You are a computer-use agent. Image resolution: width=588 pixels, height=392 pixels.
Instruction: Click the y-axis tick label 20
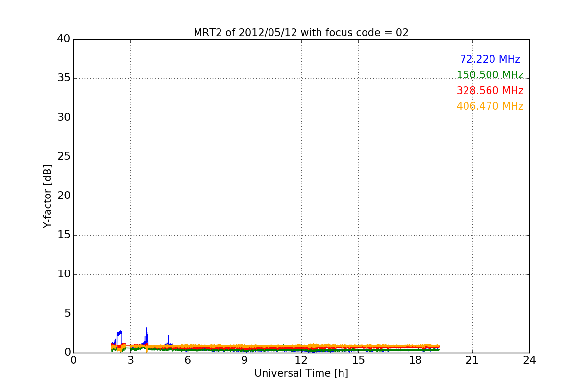[x=64, y=196]
